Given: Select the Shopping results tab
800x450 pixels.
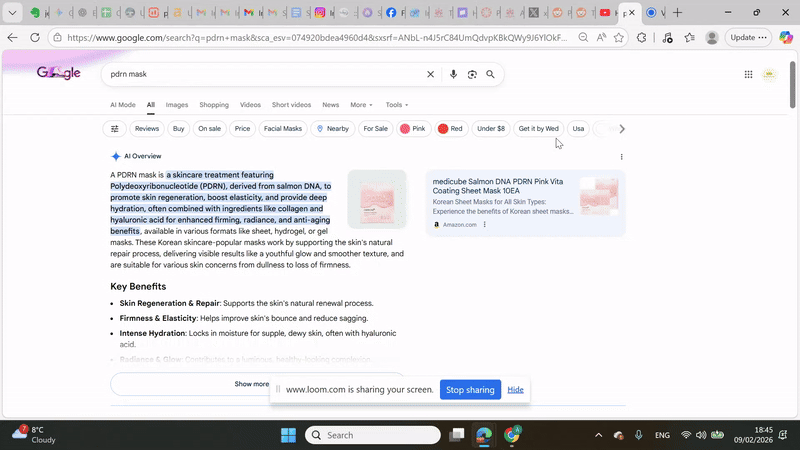Looking at the screenshot, I should click(x=214, y=105).
